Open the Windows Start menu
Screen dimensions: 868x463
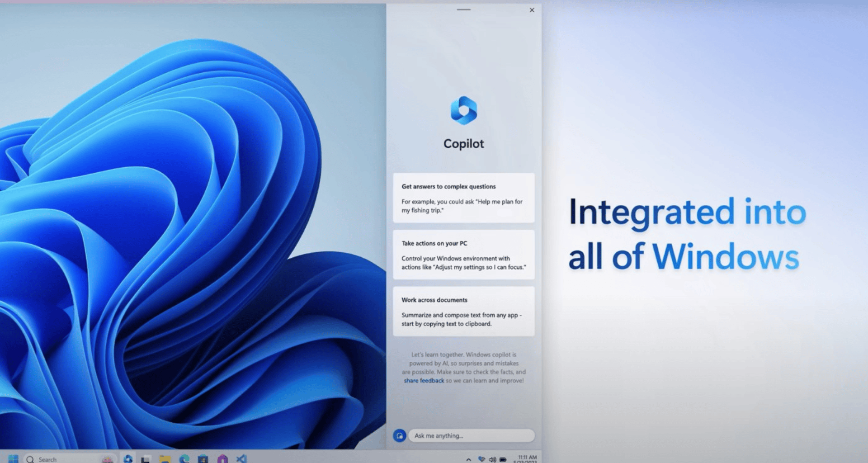click(13, 459)
